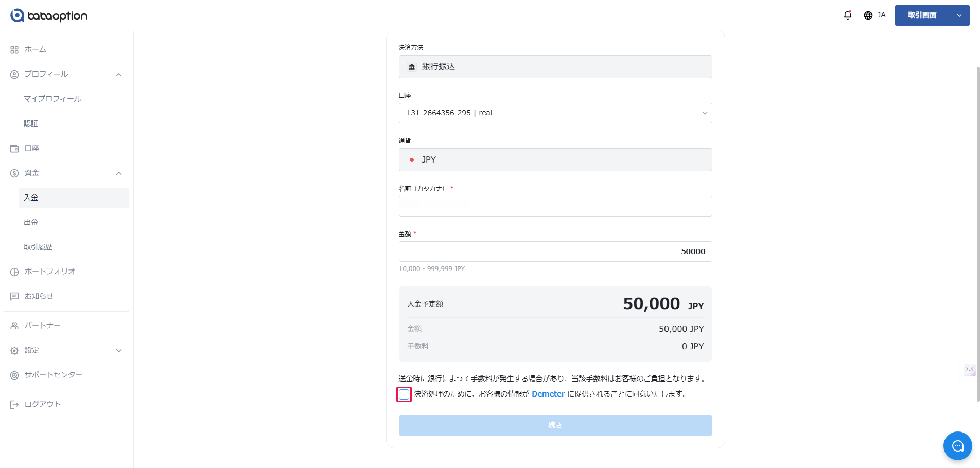Image resolution: width=980 pixels, height=468 pixels.
Task: Click the logout icon in sidebar
Action: (x=14, y=405)
